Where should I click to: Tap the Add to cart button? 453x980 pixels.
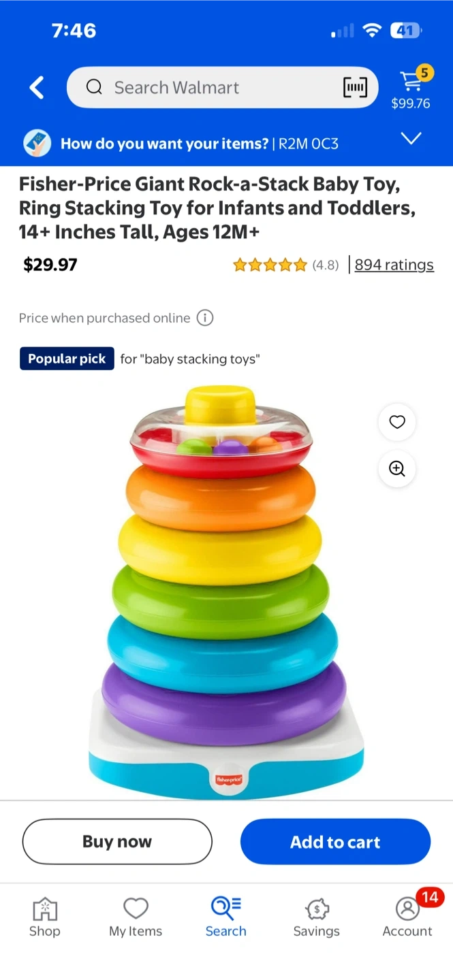[335, 842]
